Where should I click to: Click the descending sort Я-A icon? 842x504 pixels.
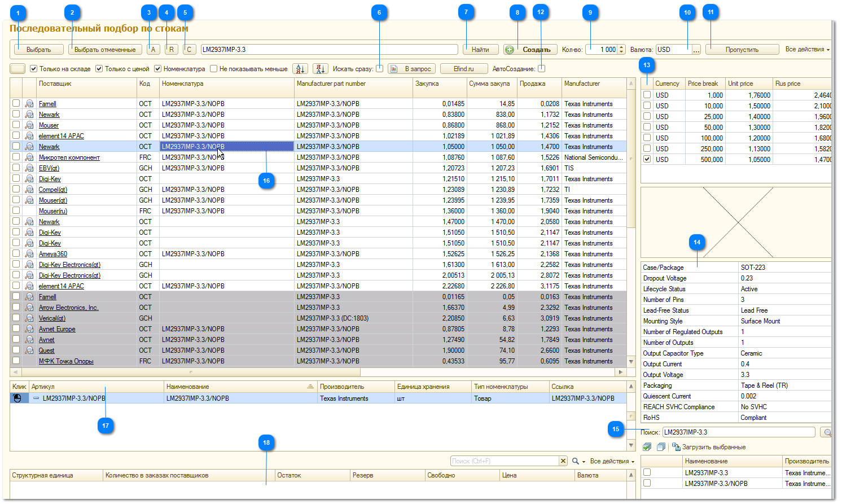coord(320,69)
